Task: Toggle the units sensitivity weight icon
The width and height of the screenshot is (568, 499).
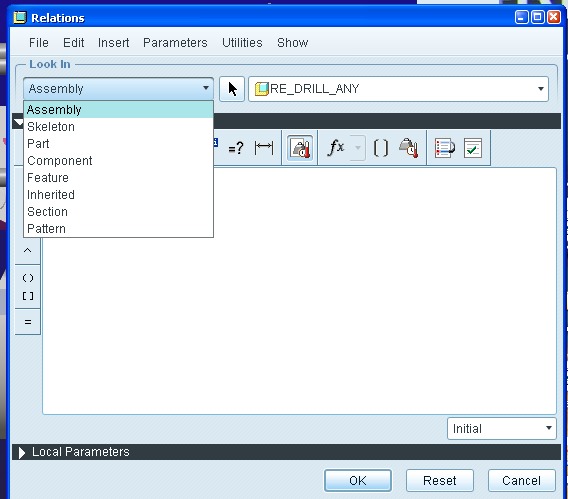Action: pyautogui.click(x=300, y=148)
